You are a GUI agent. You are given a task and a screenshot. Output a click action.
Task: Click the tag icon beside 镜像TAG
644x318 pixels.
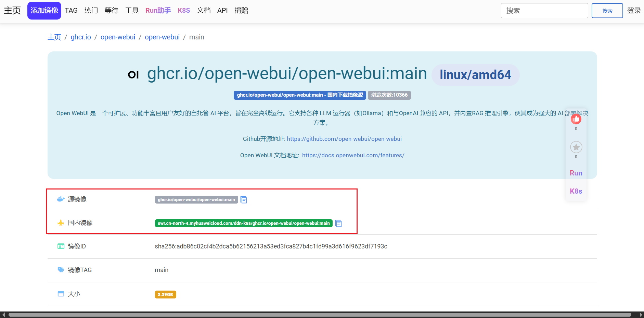click(61, 270)
